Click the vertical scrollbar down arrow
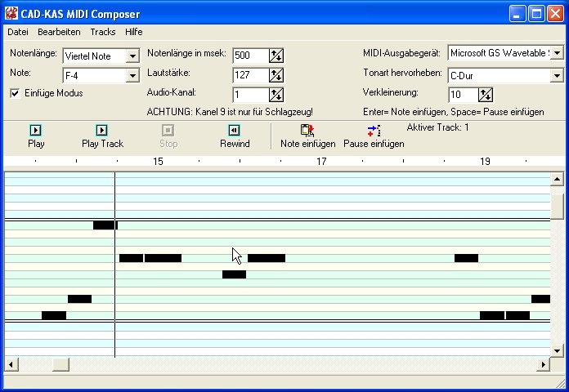This screenshot has height=392, width=569. [557, 351]
